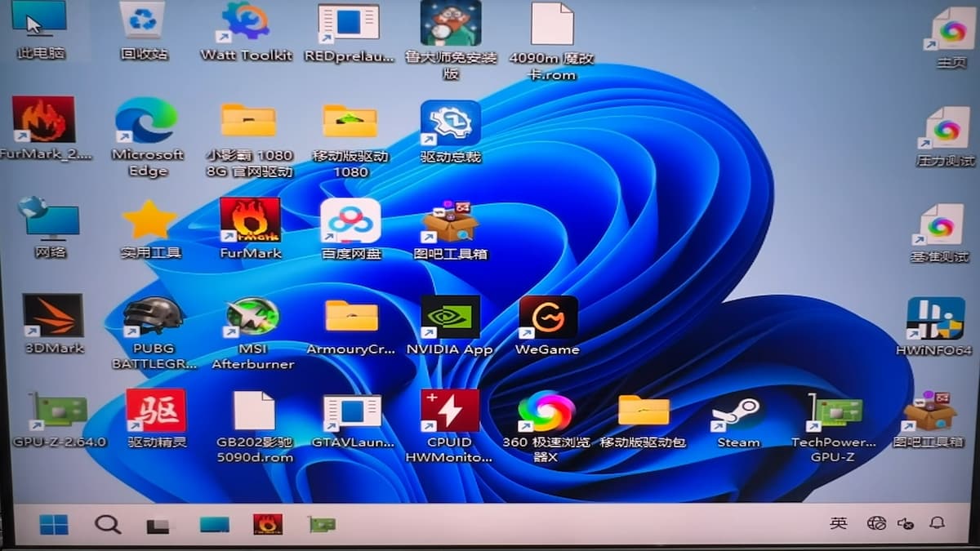
Task: Open the REDprelauncher shortcut
Action: click(349, 33)
